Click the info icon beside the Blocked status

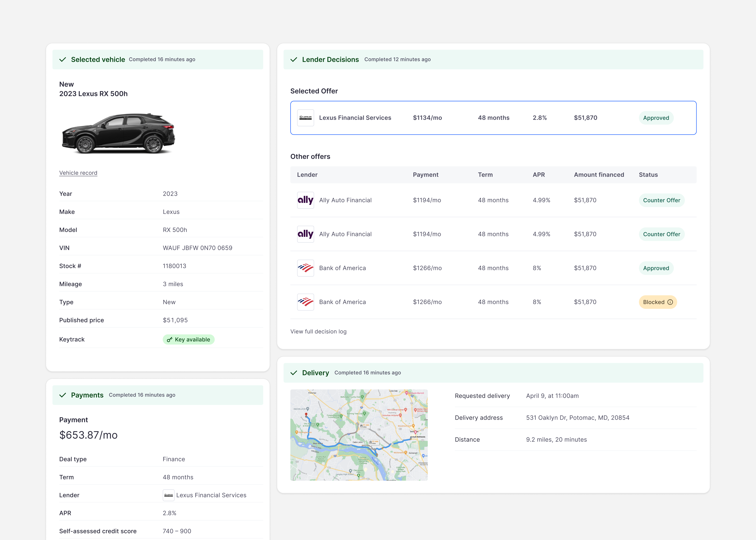click(670, 302)
